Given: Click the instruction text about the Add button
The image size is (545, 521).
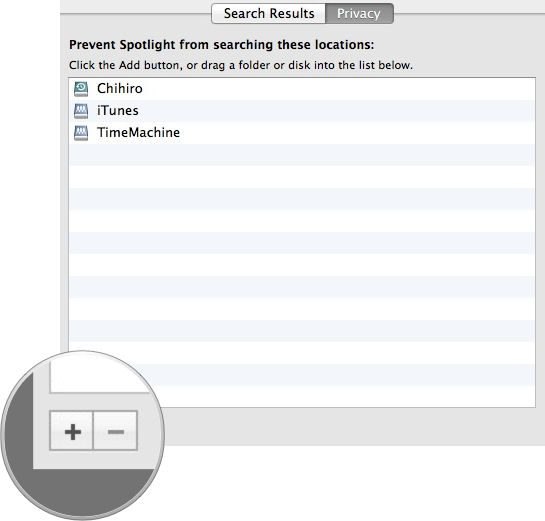Looking at the screenshot, I should coord(241,65).
